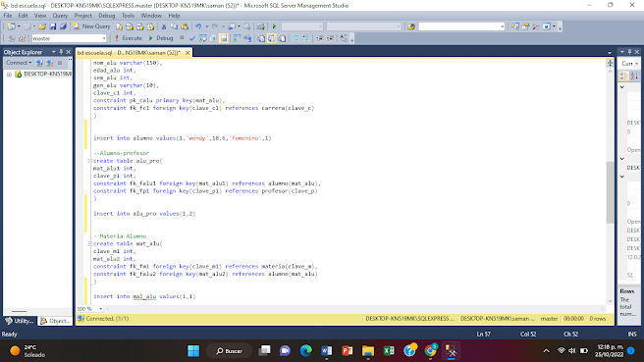This screenshot has height=362, width=644.
Task: Click the editor vertical scrollbar thumb
Action: pos(610,192)
